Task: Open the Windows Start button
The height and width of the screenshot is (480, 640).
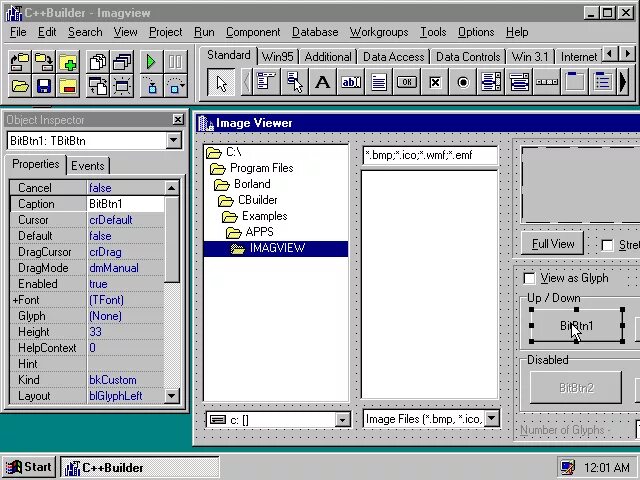Action: pyautogui.click(x=29, y=467)
